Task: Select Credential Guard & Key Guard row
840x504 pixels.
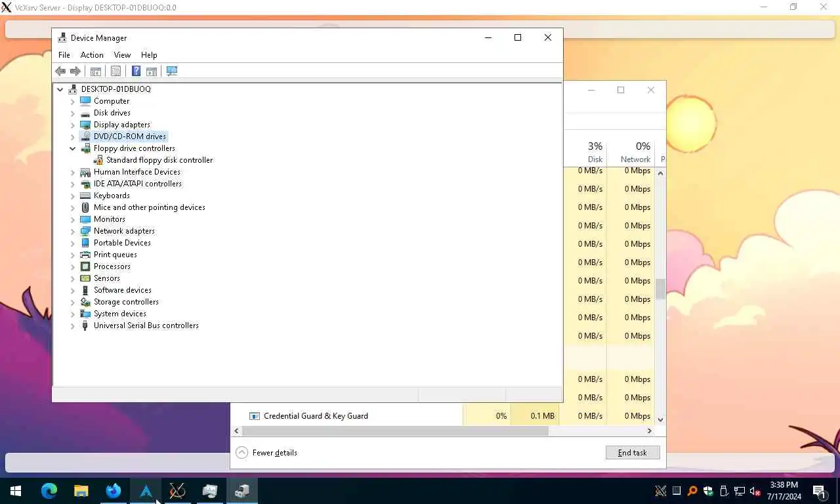Action: [443, 416]
